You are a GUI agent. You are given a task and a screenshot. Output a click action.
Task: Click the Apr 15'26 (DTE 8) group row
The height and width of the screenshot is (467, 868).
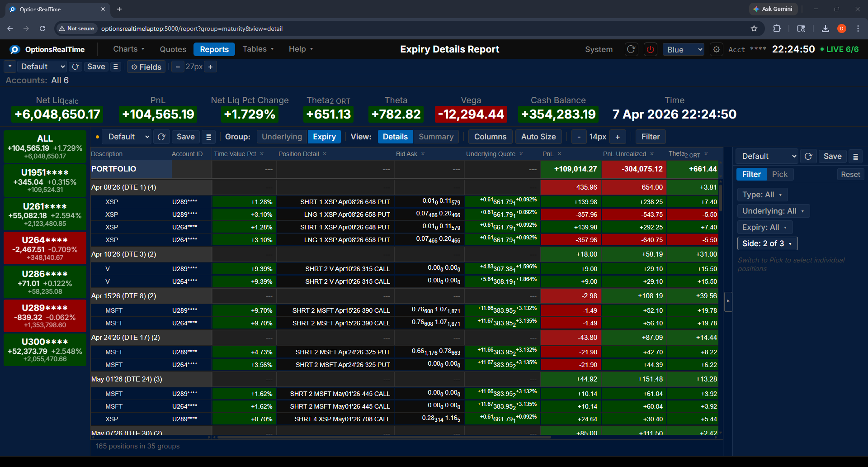(x=404, y=296)
